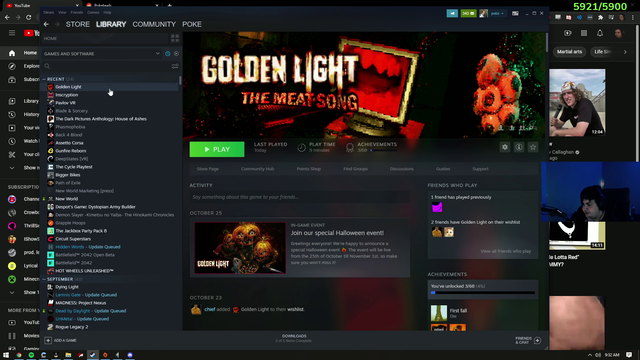Viewport: 640px width, 360px height.
Task: Show Golden Light game info icon
Action: tap(519, 147)
